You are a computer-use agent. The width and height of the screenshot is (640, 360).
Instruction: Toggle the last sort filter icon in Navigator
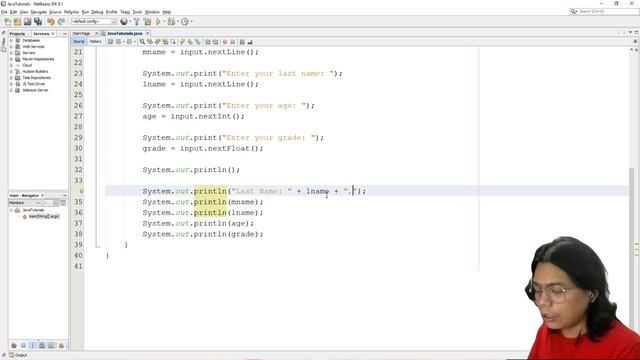61,346
